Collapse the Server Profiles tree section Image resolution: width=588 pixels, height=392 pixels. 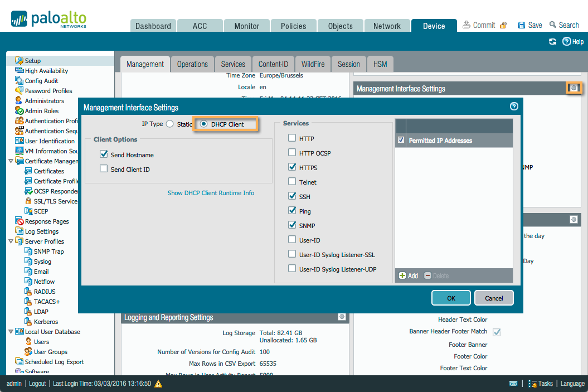click(11, 241)
